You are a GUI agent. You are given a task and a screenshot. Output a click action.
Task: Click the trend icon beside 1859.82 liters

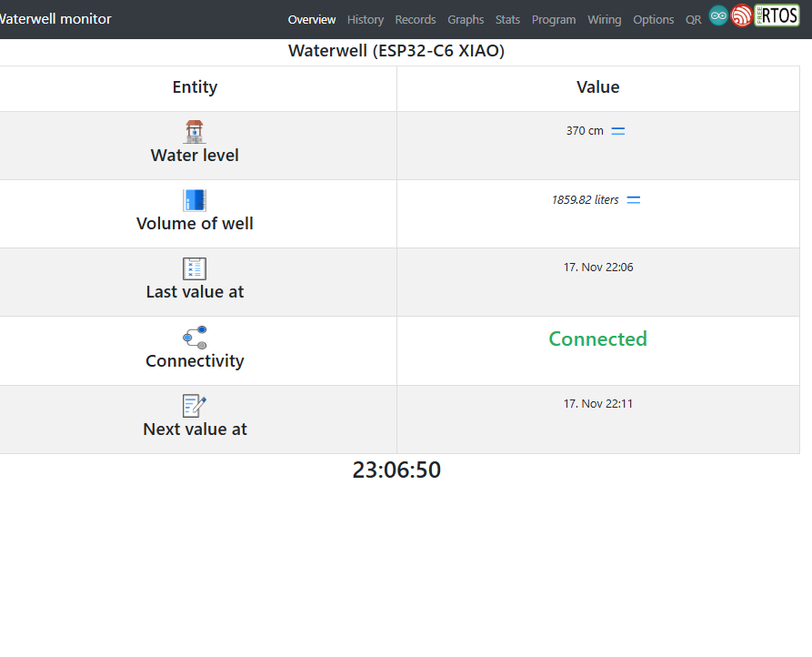(x=634, y=200)
